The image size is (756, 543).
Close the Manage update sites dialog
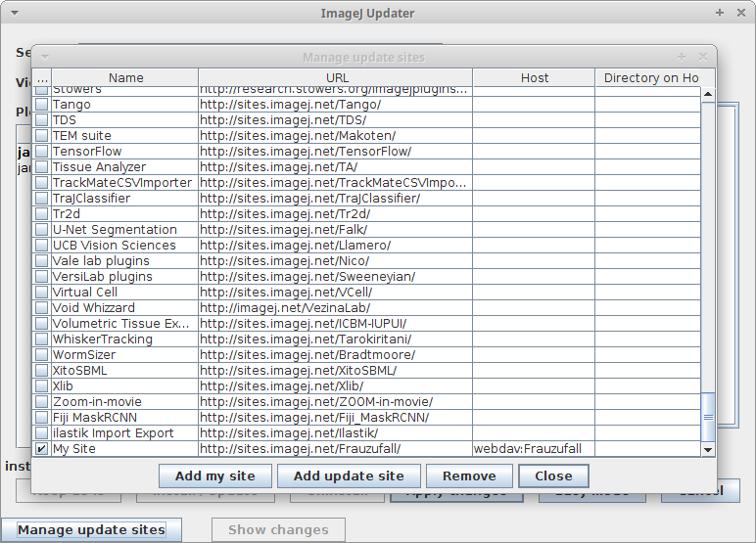tap(553, 476)
